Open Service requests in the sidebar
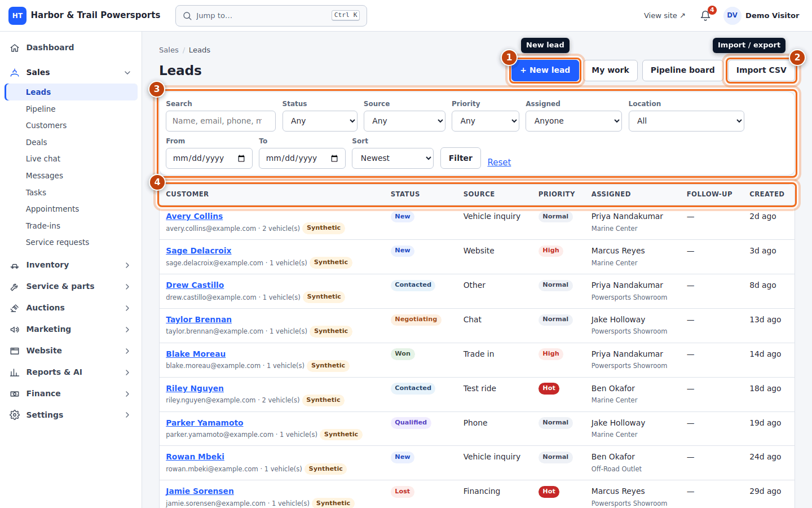Viewport: 812px width, 508px height. click(58, 242)
